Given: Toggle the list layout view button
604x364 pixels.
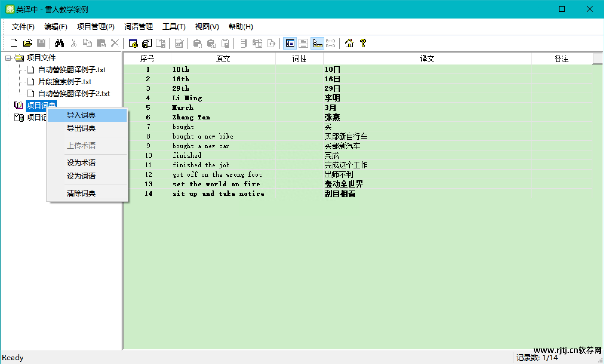Looking at the screenshot, I should [303, 43].
